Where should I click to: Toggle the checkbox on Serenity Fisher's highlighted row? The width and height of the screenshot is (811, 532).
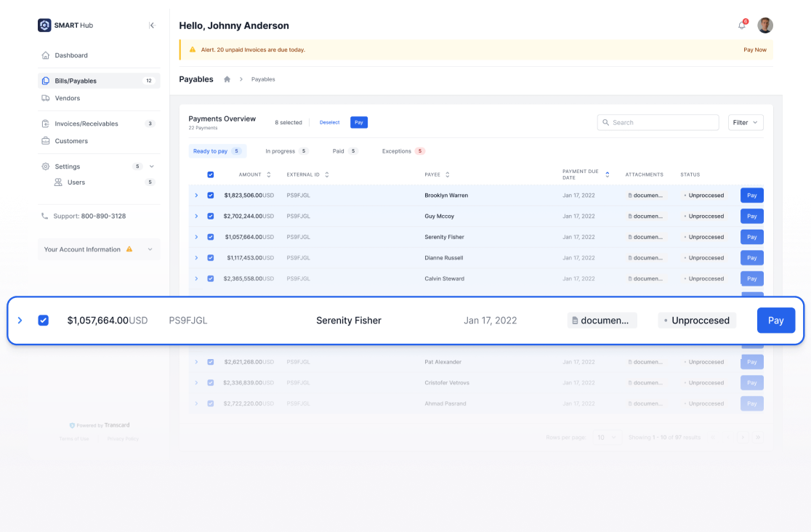[43, 320]
